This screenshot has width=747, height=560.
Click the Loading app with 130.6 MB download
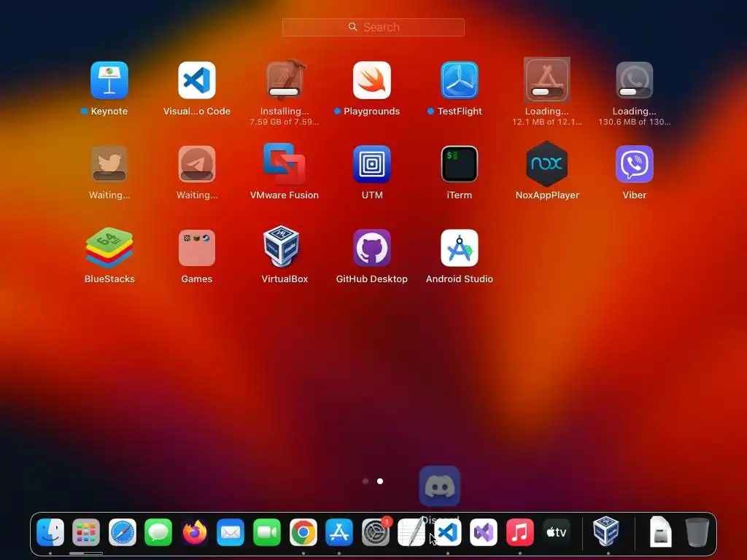pyautogui.click(x=634, y=80)
